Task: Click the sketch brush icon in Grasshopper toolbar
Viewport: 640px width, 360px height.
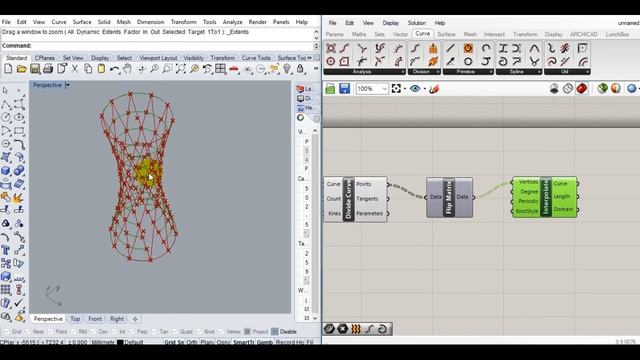Action: (x=434, y=89)
